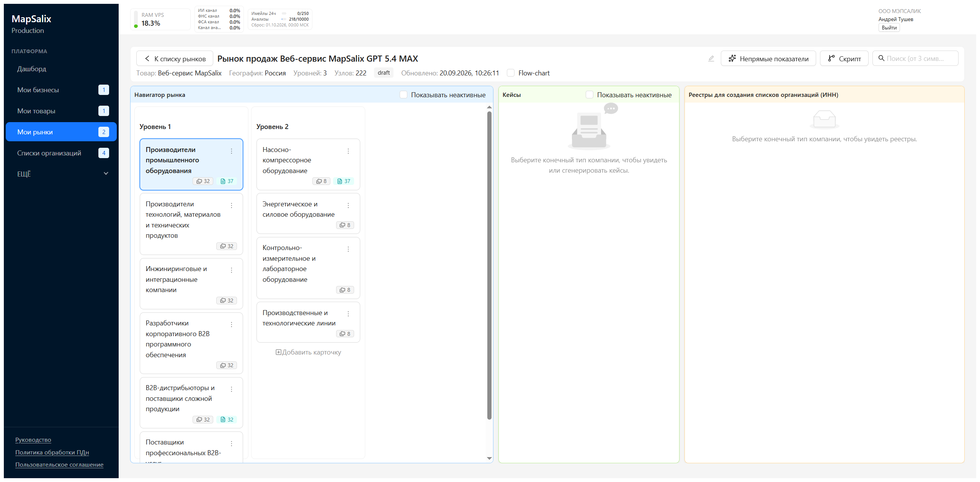Open Дашборд in the sidebar
980x482 pixels.
tap(61, 69)
